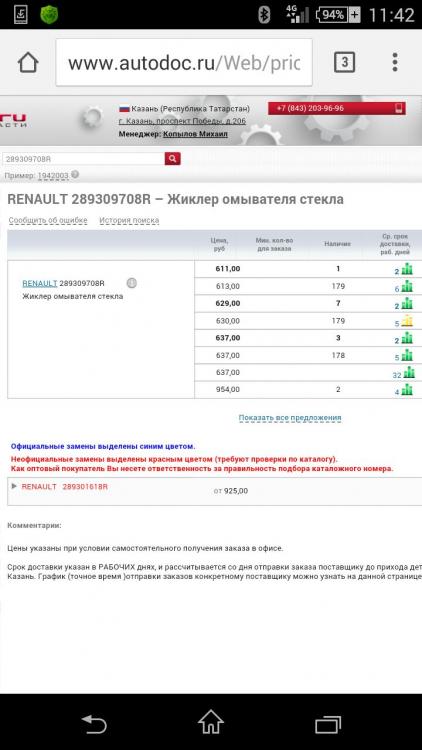Click the replacement part link 289301618R

click(85, 486)
